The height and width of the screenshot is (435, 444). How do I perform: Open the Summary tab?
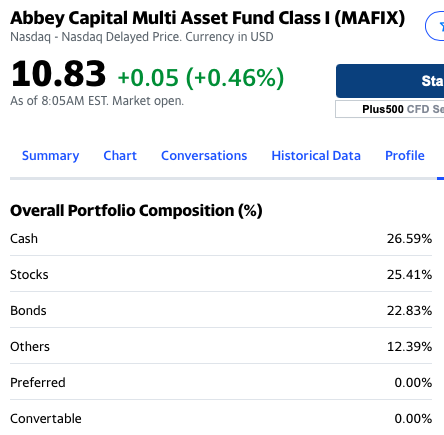pyautogui.click(x=51, y=156)
